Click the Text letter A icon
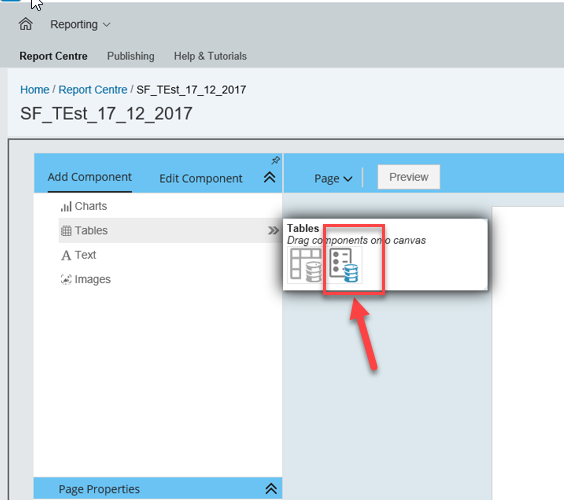Screen dimensions: 564x500 (66, 255)
